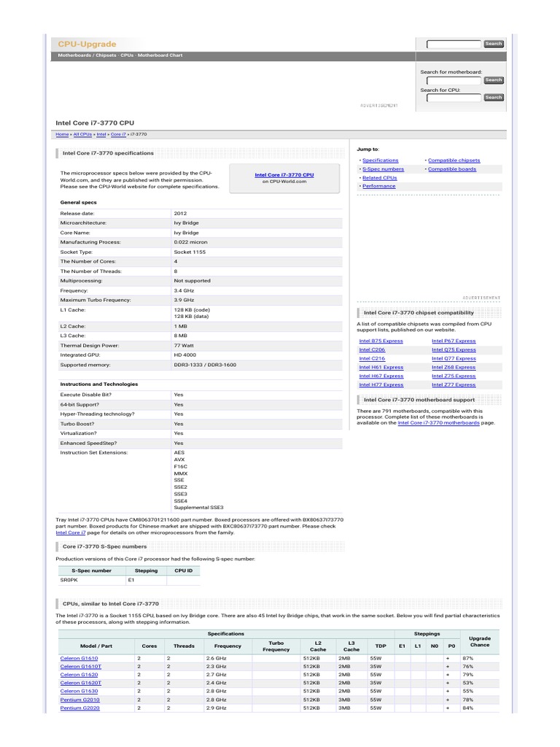Open Intel Core i7-3770 CPU on CPU-World

tap(284, 175)
